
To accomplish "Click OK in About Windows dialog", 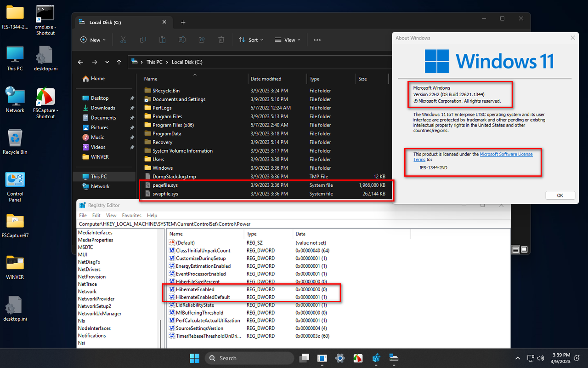I will click(560, 195).
